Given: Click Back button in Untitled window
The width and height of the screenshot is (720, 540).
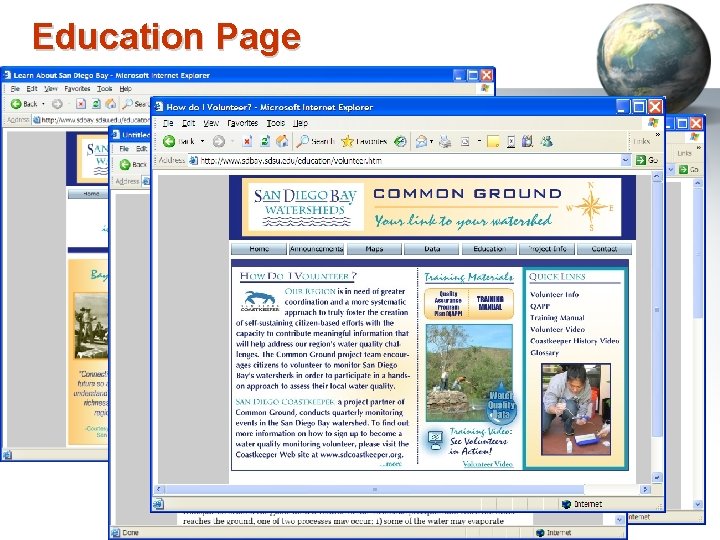Looking at the screenshot, I should tap(133, 164).
